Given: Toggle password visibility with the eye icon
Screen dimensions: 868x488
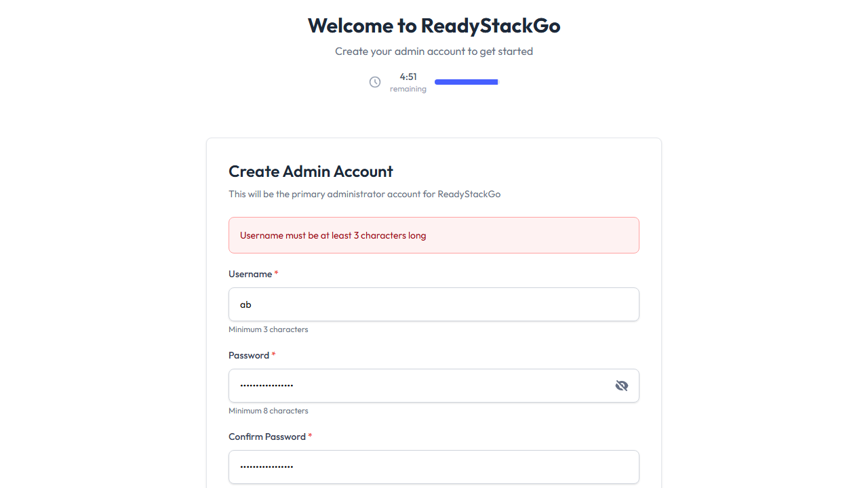Looking at the screenshot, I should (622, 386).
